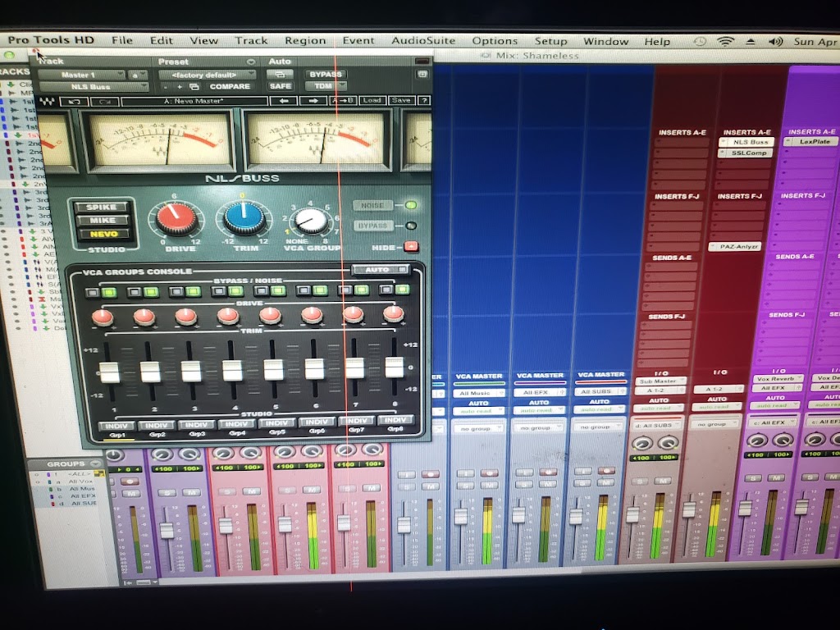This screenshot has width=840, height=630.
Task: Toggle the NOISE button on NLS Buss
Action: point(372,206)
